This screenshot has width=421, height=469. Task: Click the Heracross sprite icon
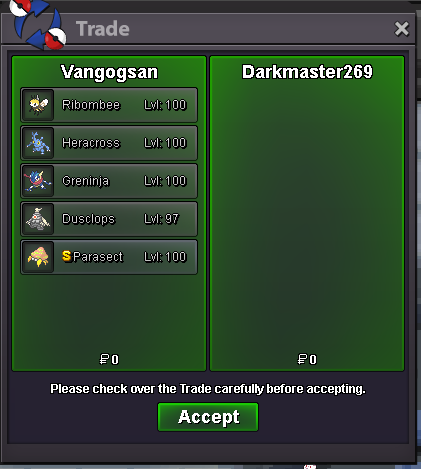coord(38,143)
